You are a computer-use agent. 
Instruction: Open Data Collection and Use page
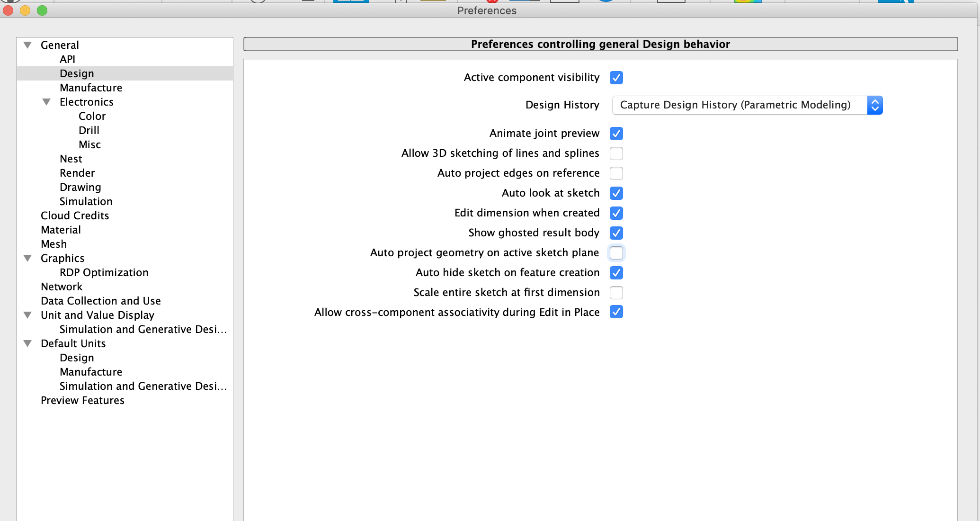[x=100, y=301]
